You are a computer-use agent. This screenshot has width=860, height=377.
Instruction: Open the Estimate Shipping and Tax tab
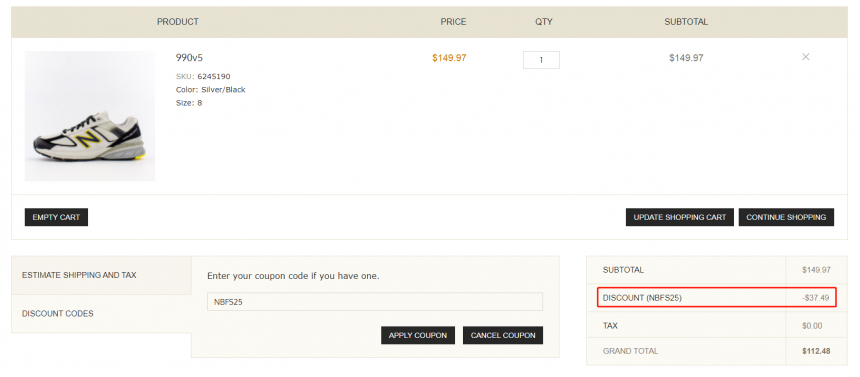pos(101,275)
